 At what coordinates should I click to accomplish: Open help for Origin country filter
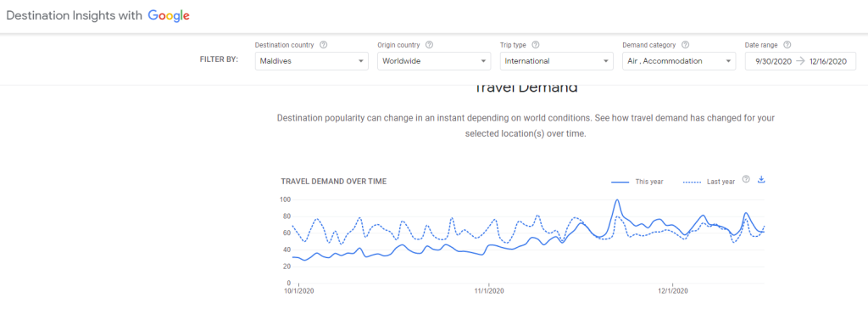[429, 45]
